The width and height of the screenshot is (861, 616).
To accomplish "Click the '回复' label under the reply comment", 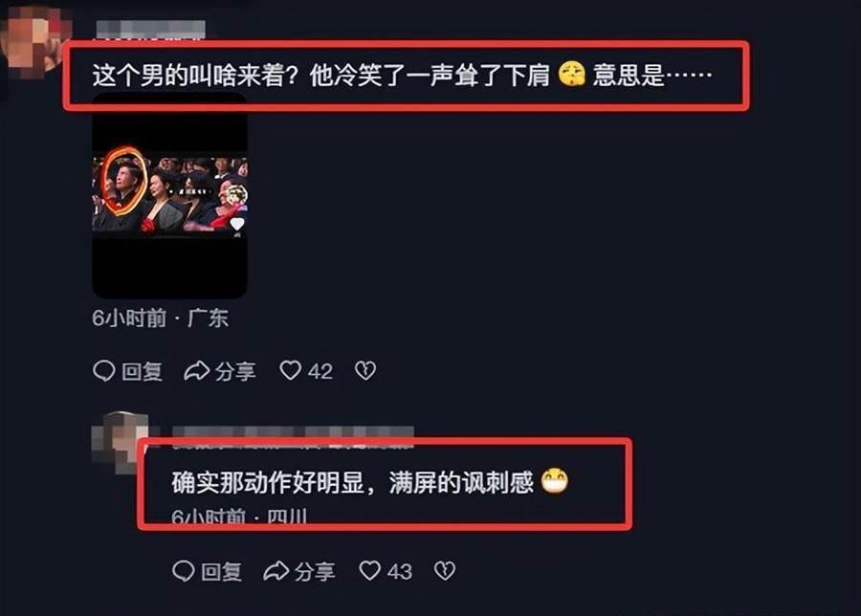I will pos(221,572).
